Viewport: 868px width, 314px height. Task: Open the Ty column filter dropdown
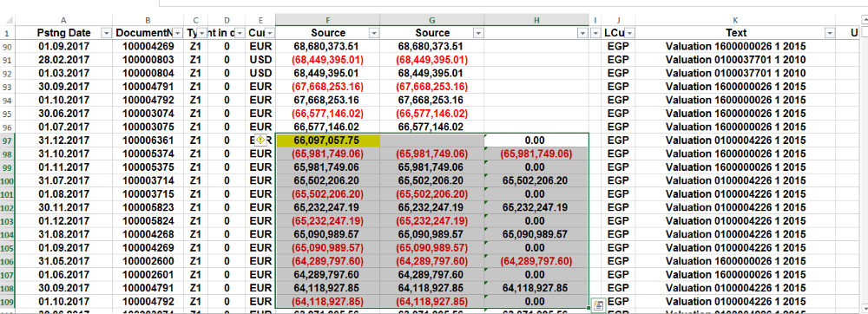(202, 33)
